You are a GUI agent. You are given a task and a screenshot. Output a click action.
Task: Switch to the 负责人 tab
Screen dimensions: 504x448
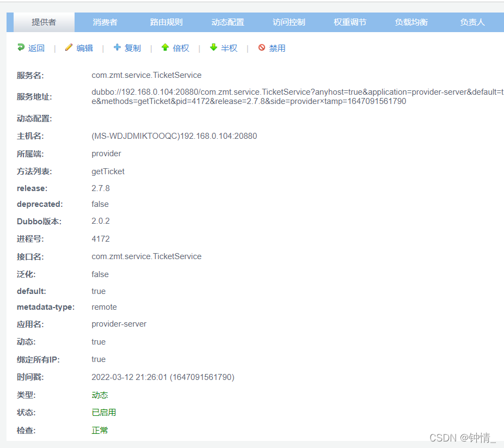pyautogui.click(x=471, y=22)
